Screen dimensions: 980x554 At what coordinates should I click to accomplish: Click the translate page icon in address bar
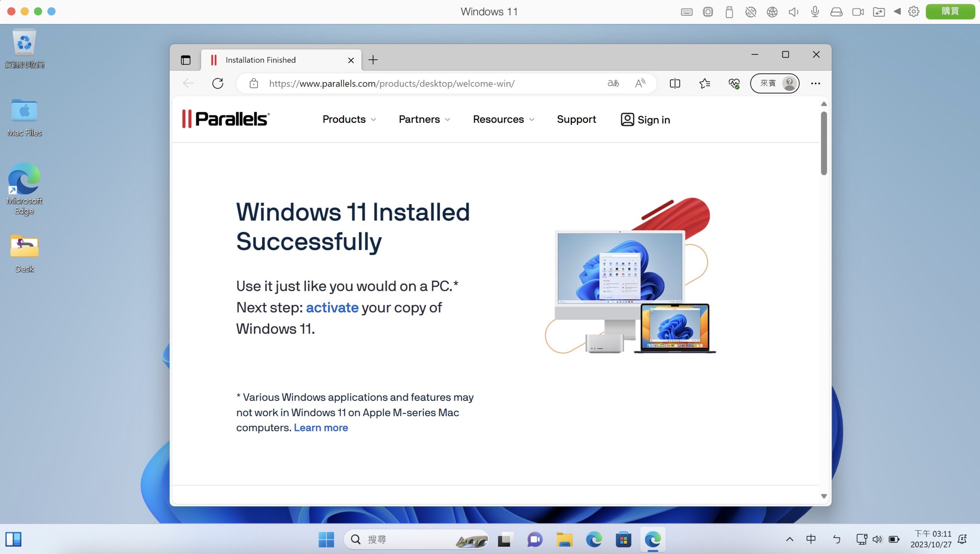pyautogui.click(x=613, y=83)
